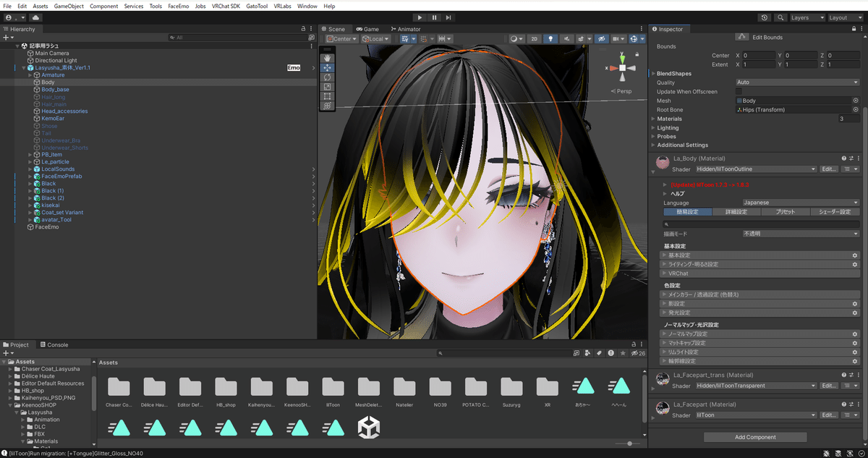Open the GatoTool menu

257,6
